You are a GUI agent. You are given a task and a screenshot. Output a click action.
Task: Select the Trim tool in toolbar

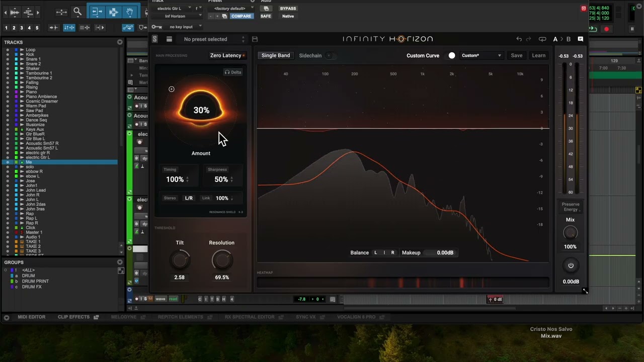[97, 12]
